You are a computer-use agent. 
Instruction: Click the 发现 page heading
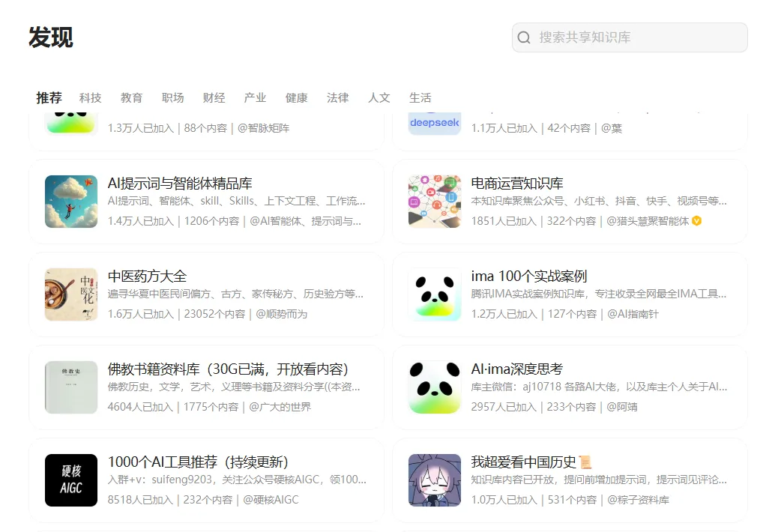(x=51, y=37)
